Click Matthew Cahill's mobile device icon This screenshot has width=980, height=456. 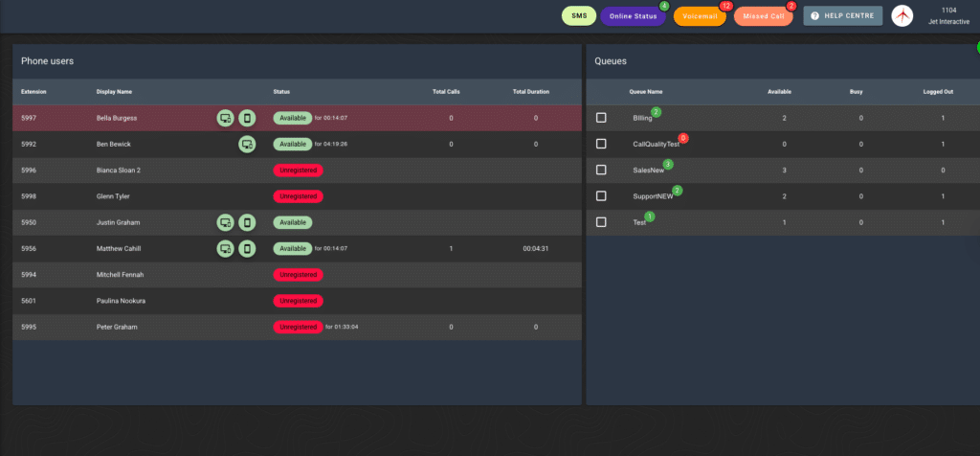point(247,248)
